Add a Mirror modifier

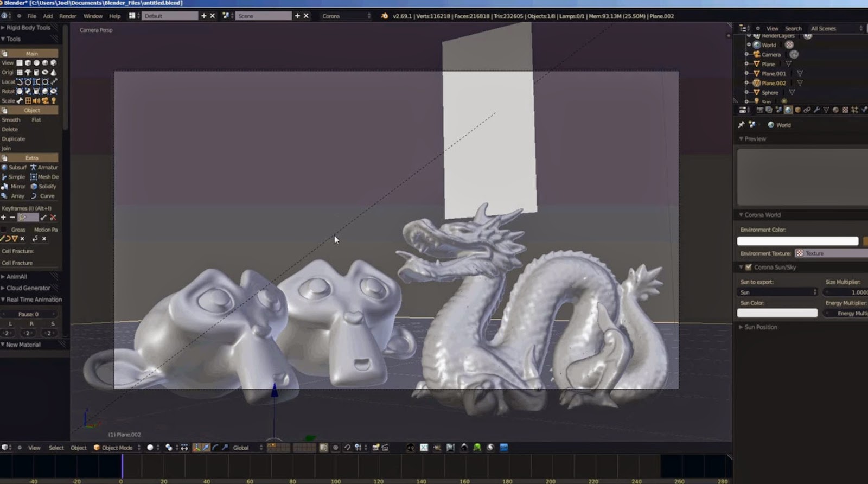(x=14, y=187)
